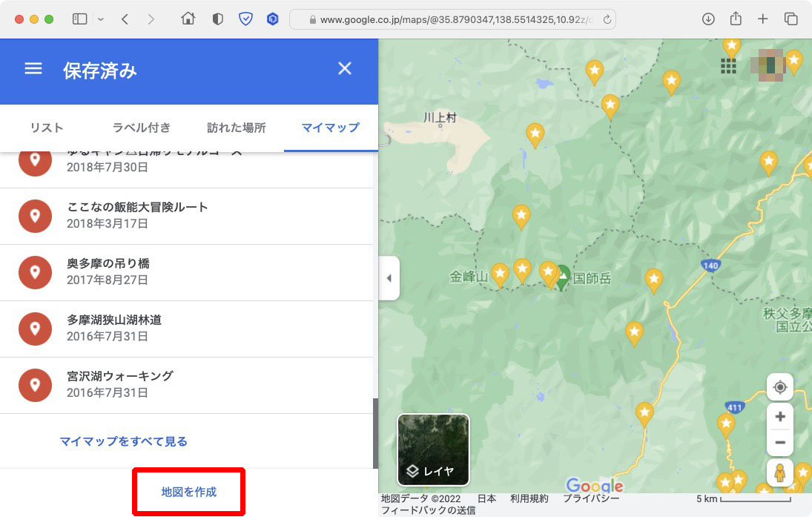Open the Layers selector on the map
The width and height of the screenshot is (812, 517).
click(432, 450)
